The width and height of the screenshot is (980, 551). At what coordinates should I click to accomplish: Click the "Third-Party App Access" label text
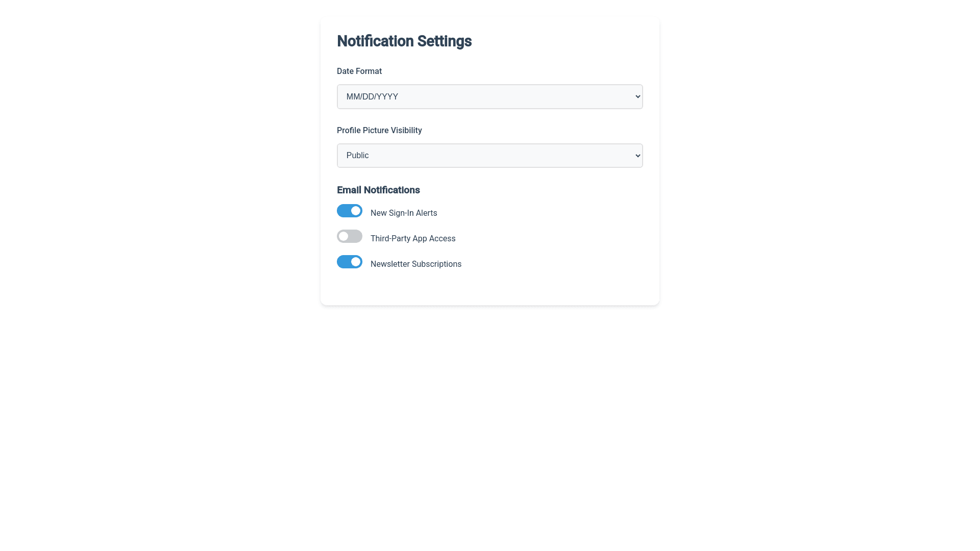(413, 238)
